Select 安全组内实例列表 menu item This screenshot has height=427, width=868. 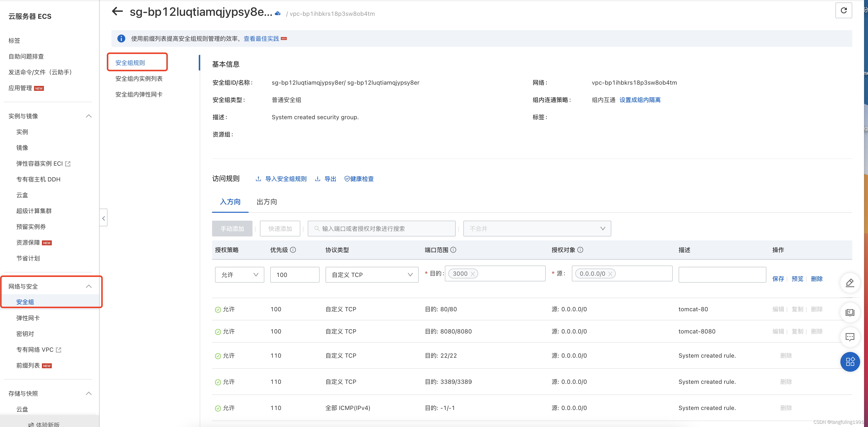[139, 78]
